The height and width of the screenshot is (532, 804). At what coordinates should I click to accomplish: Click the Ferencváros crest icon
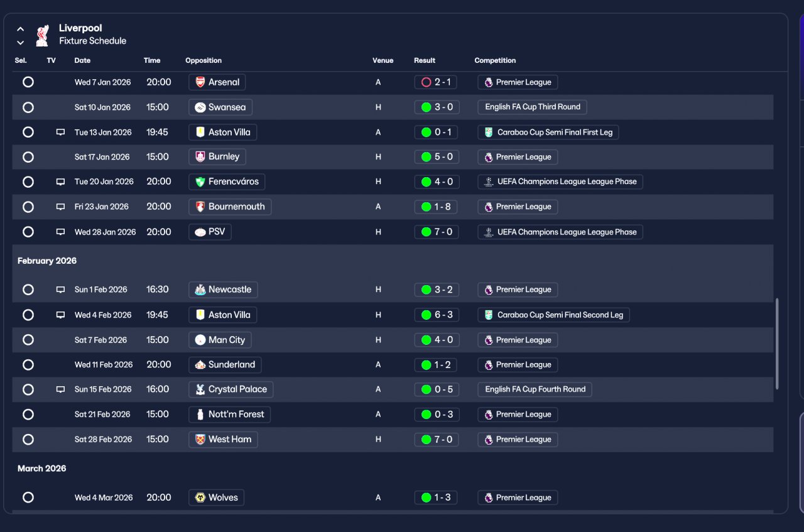click(200, 182)
